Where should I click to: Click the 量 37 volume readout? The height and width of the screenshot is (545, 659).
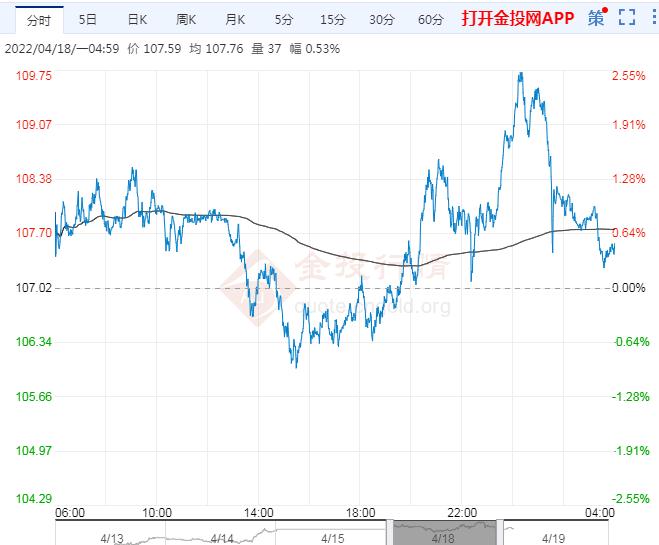point(266,49)
